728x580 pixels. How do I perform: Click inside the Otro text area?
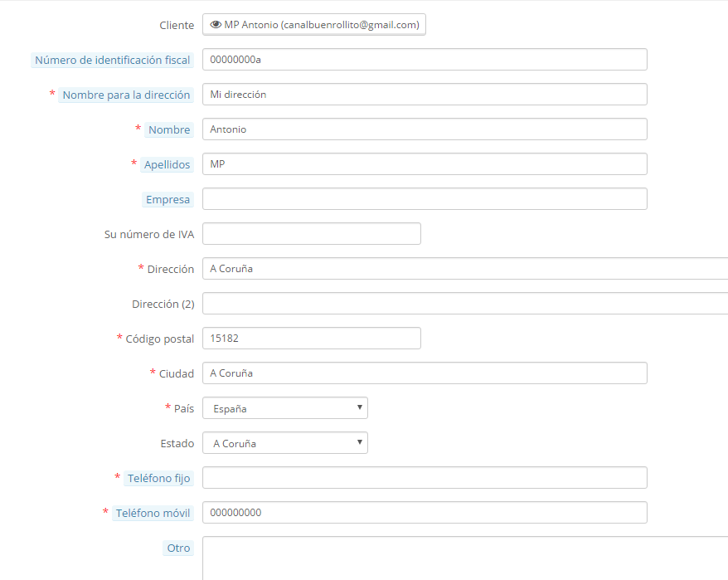click(464, 558)
